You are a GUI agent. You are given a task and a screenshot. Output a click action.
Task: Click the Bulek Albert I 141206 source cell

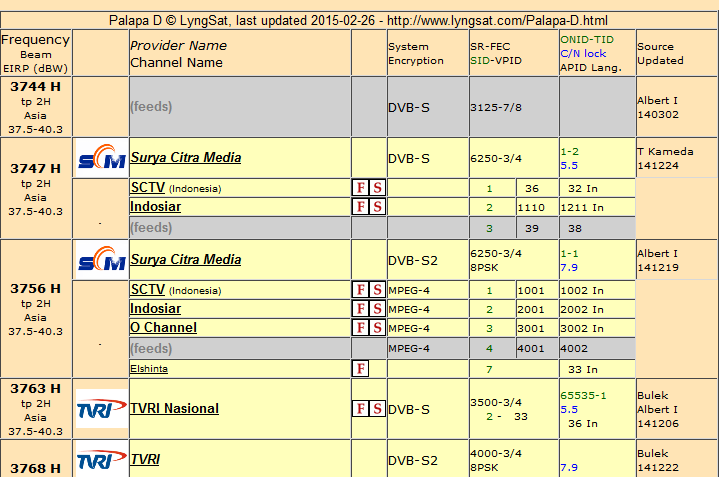pyautogui.click(x=677, y=409)
